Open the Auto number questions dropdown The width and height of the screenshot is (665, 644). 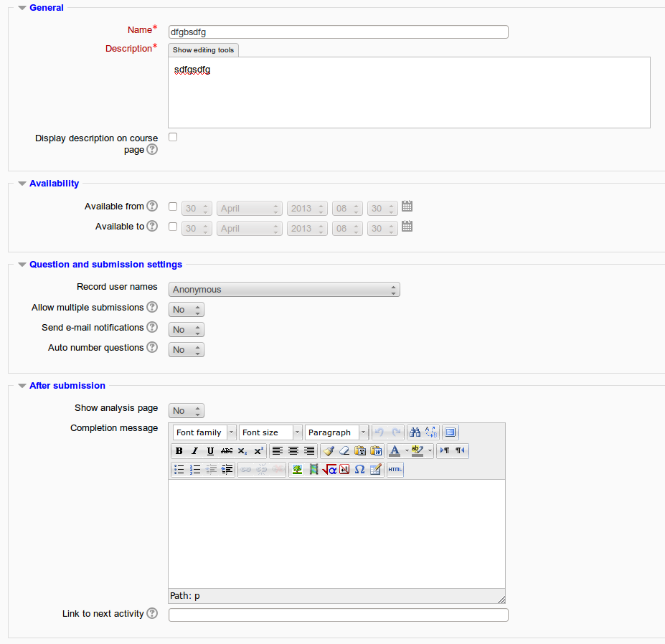click(x=187, y=350)
